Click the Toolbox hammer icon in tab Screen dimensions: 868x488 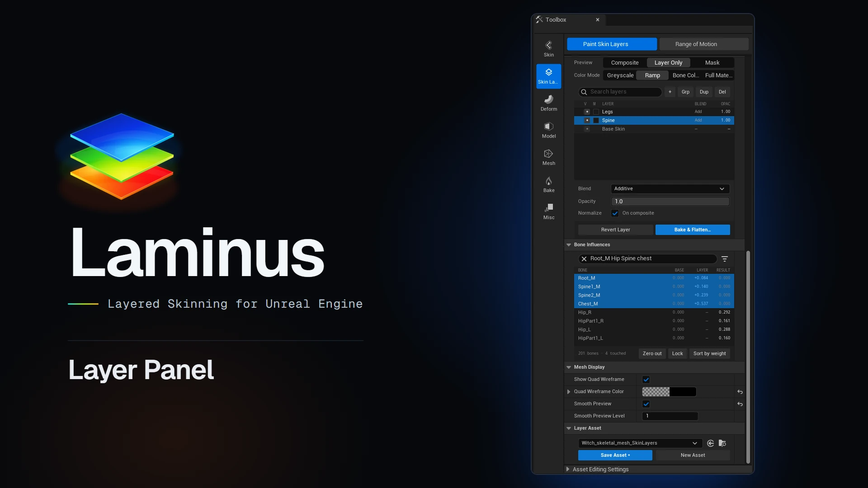coord(539,19)
